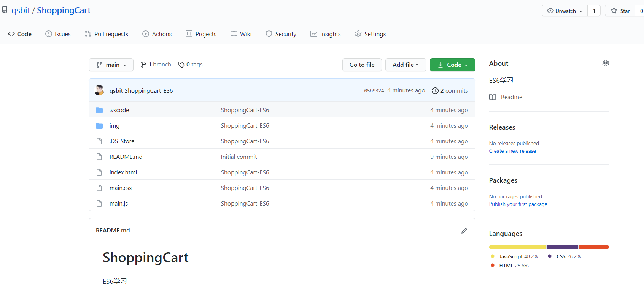Click the file icon for index.html
Viewport: 644px width, 291px height.
[x=99, y=172]
